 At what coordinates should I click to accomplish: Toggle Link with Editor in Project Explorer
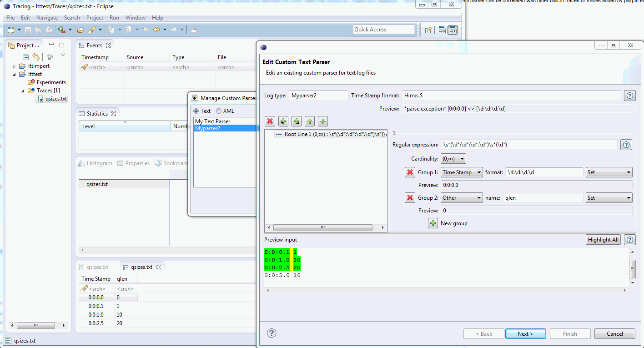coord(35,56)
